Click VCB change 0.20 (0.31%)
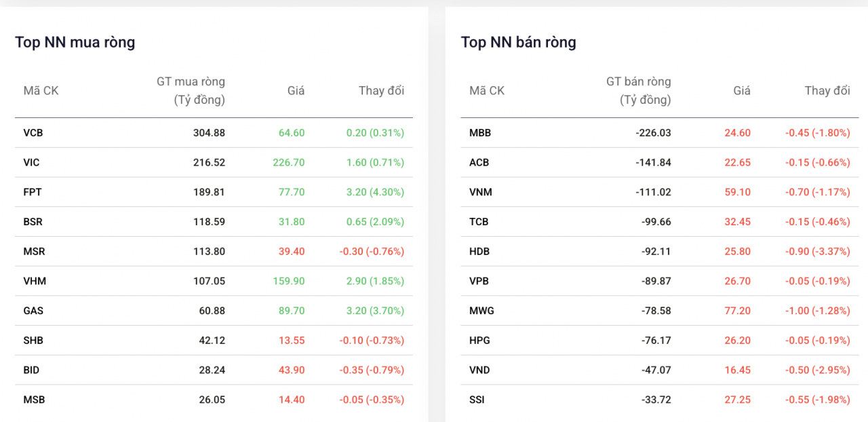868x422 pixels. [x=375, y=133]
